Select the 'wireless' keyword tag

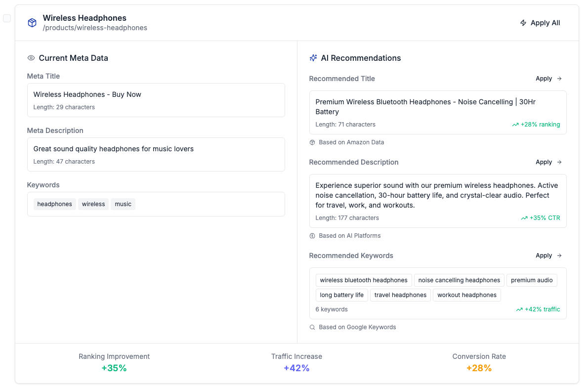tap(93, 204)
